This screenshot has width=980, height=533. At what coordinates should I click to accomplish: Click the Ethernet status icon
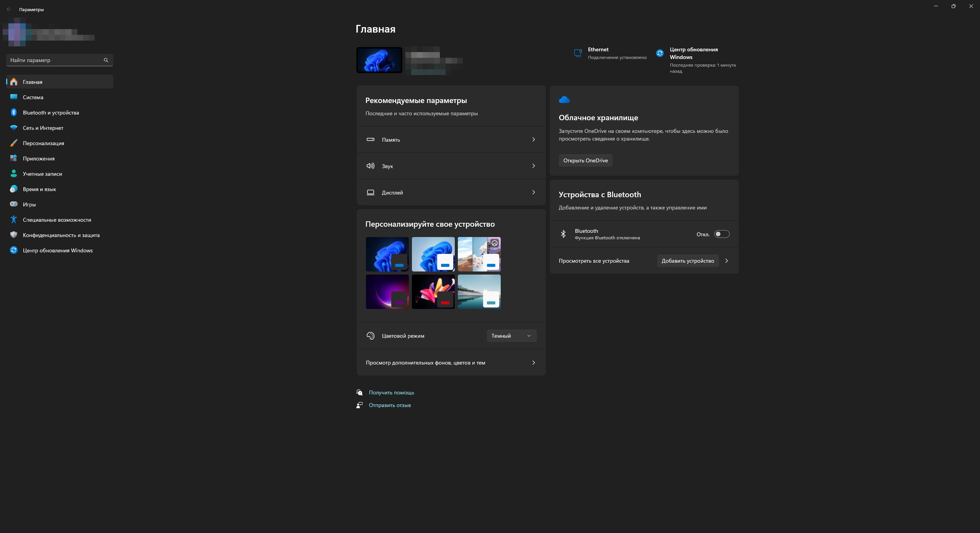(578, 53)
